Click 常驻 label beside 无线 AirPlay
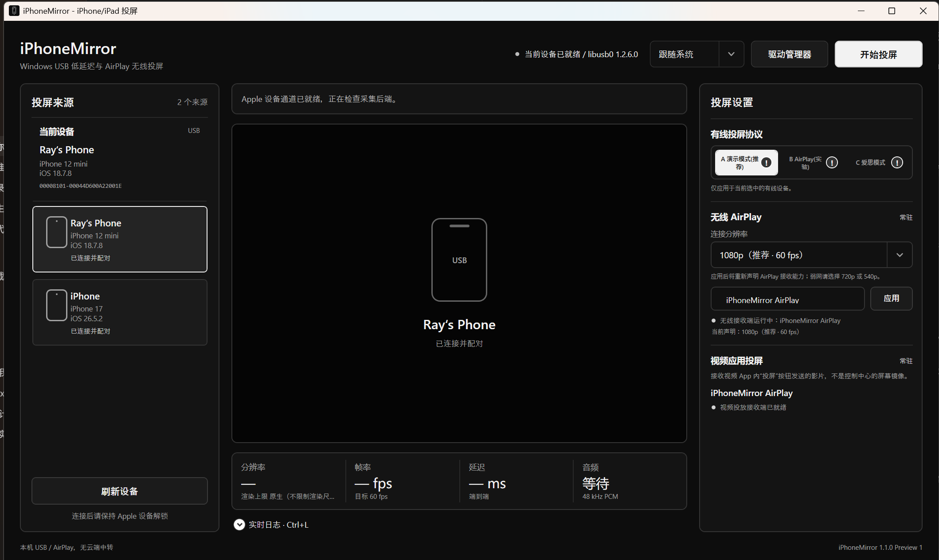Image resolution: width=939 pixels, height=560 pixels. click(x=906, y=217)
